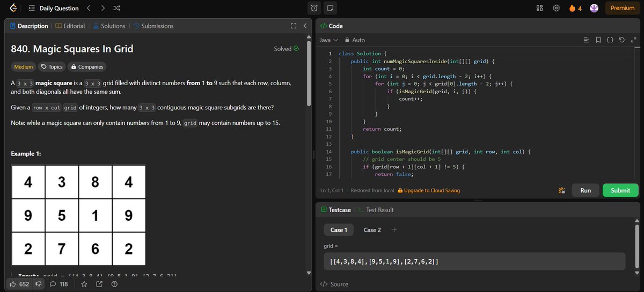Reset code to default undo icon
The width and height of the screenshot is (644, 292).
point(622,40)
